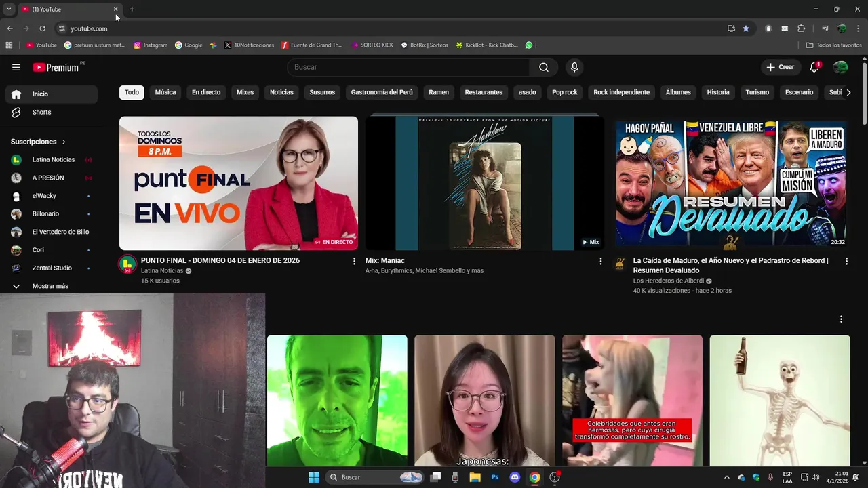Open the SORTEO KICK bookmark
The image size is (868, 488).
(x=372, y=45)
